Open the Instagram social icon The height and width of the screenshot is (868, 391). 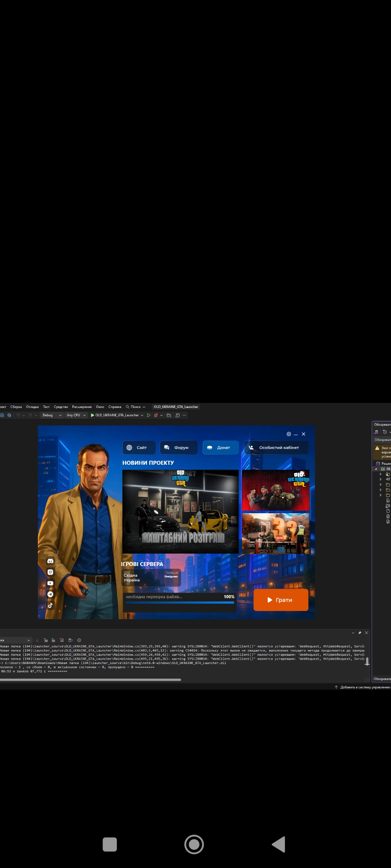tap(50, 572)
